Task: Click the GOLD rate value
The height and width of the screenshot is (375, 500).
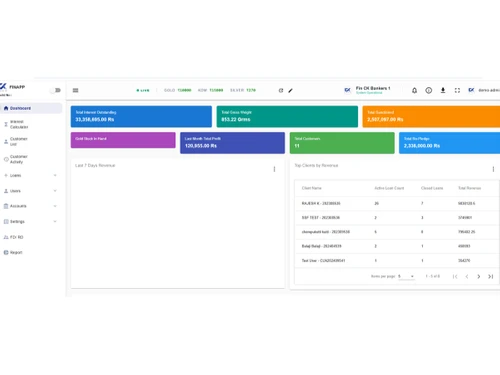Action: point(184,90)
